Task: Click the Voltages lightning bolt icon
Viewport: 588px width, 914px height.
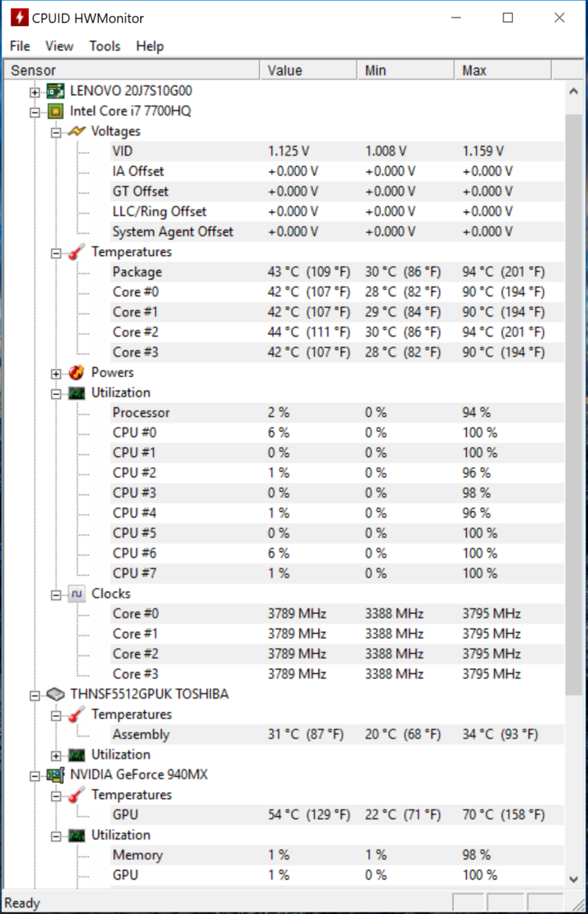Action: point(77,131)
